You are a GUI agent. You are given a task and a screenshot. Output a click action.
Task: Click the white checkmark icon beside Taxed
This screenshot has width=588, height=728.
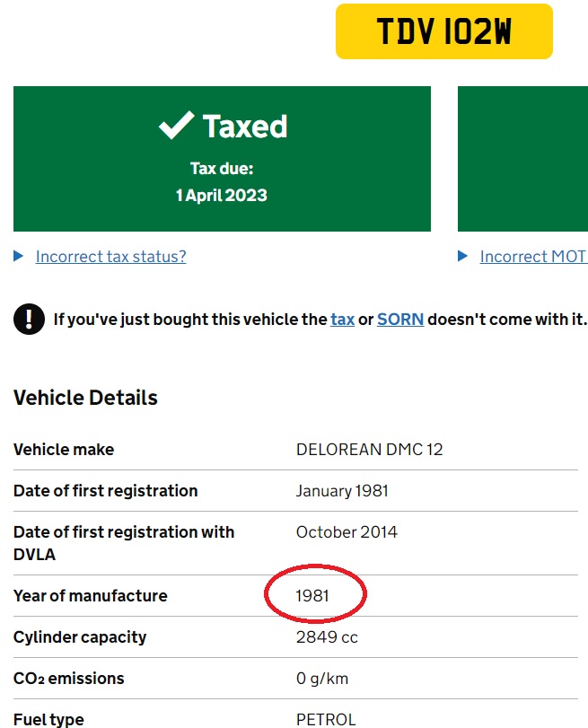pyautogui.click(x=176, y=127)
